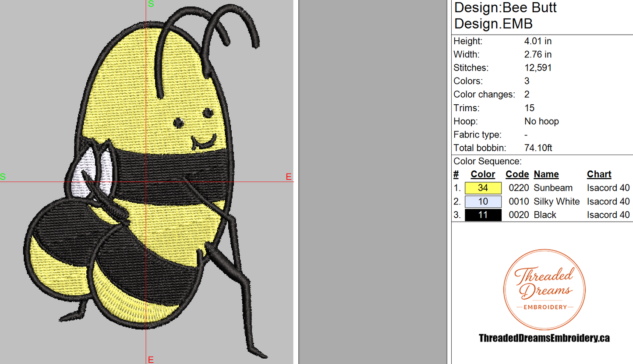Click the 'Design:Bee Butt' title text
Screen dimensions: 633x364
pyautogui.click(x=506, y=8)
